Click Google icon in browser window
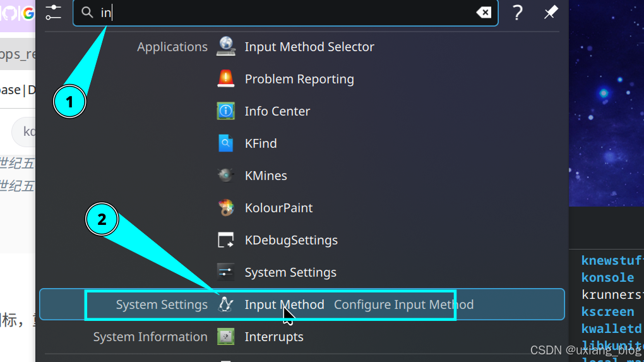 28,13
